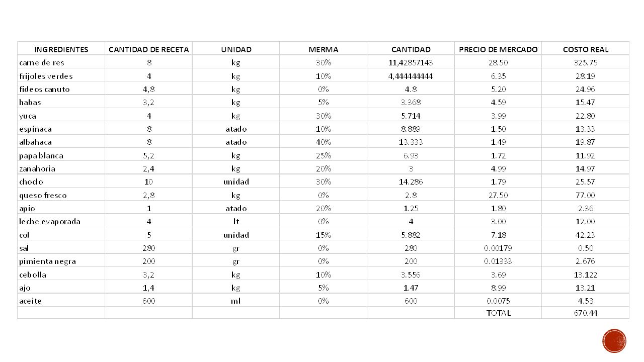Click the MERMA column header
Viewport: 644px width, 362px height.
(x=324, y=49)
